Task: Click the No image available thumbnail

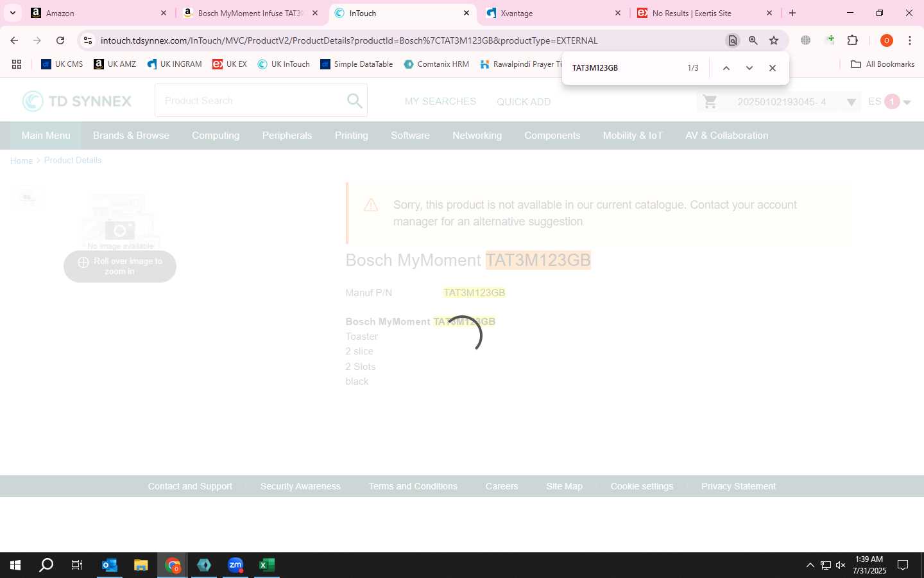Action: tap(120, 223)
